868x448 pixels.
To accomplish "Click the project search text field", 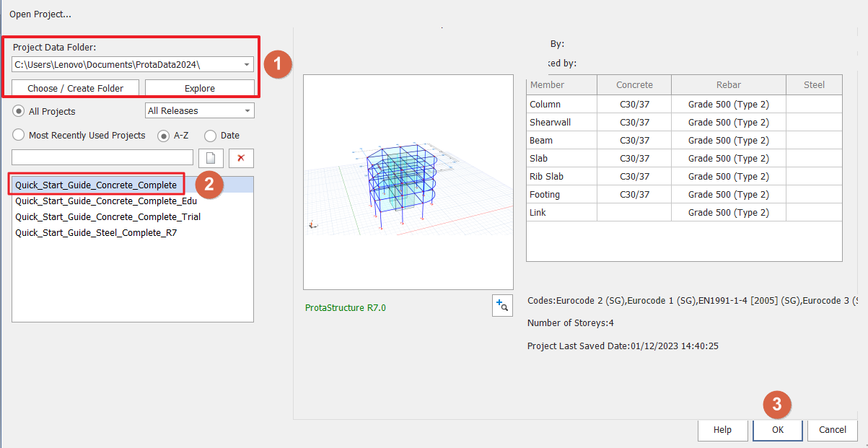I will point(102,158).
